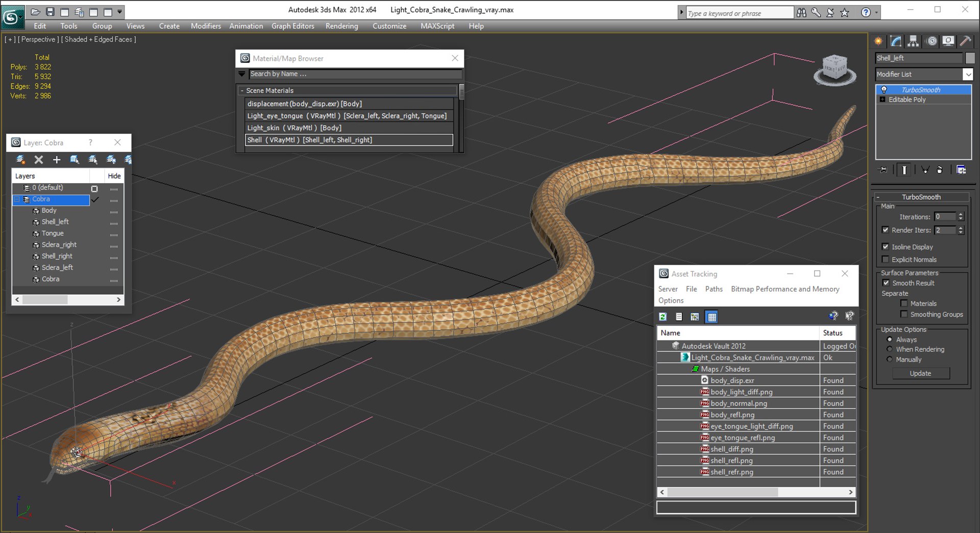Expand the Editable Poly stack entry
The width and height of the screenshot is (980, 533).
(x=883, y=100)
